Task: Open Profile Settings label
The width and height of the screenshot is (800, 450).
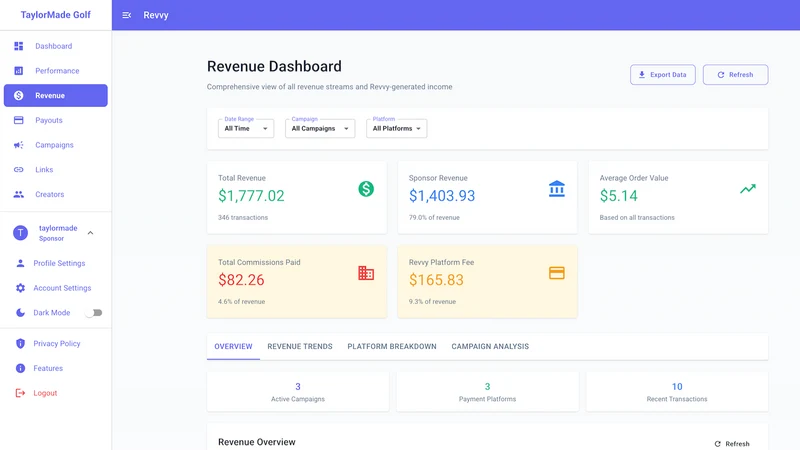Action: [59, 263]
